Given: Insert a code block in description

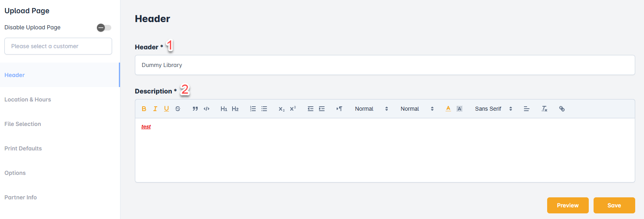Looking at the screenshot, I should pyautogui.click(x=207, y=109).
